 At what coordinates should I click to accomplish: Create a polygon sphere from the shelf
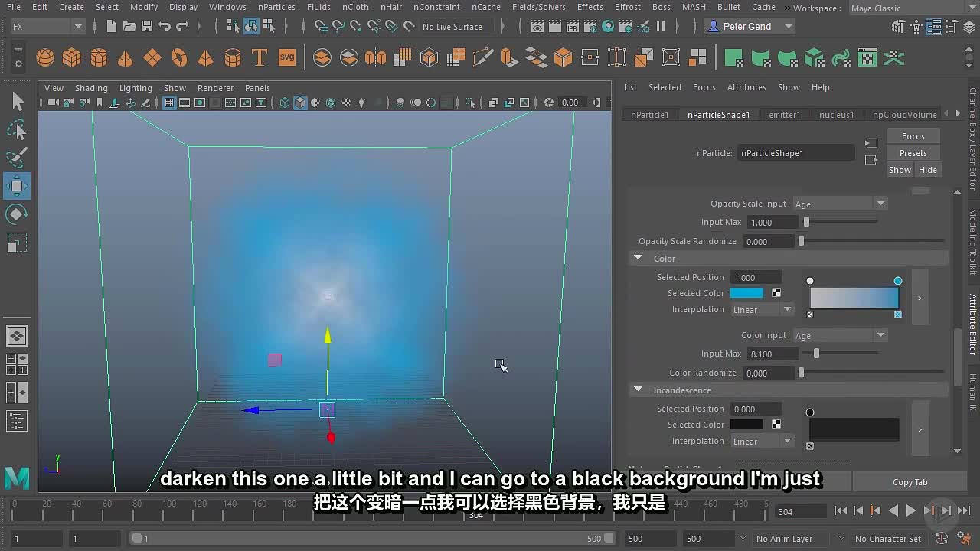pyautogui.click(x=45, y=57)
